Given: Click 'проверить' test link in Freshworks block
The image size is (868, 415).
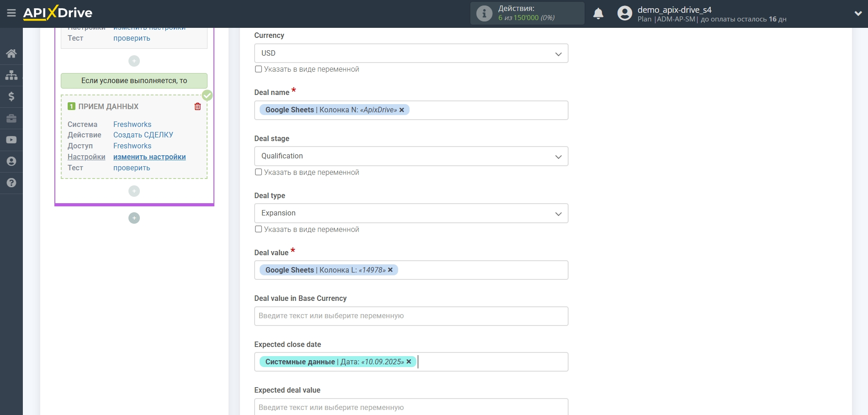Looking at the screenshot, I should click(x=132, y=168).
